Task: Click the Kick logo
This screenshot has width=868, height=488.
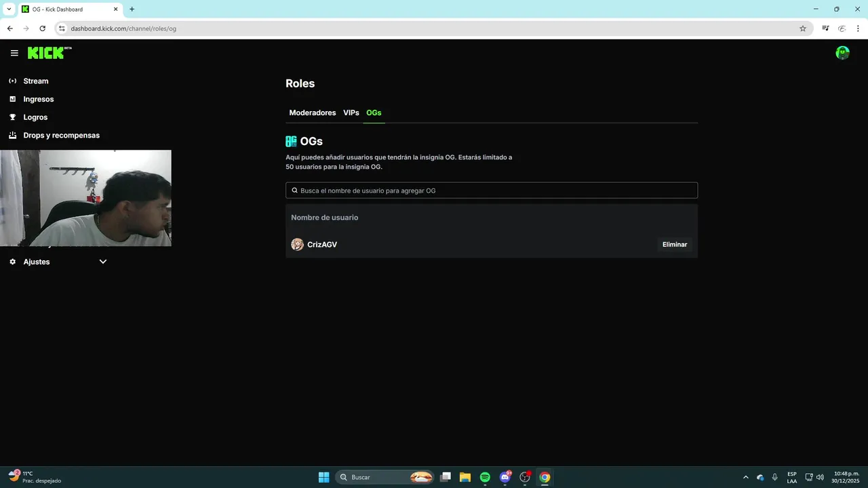Action: pyautogui.click(x=49, y=53)
